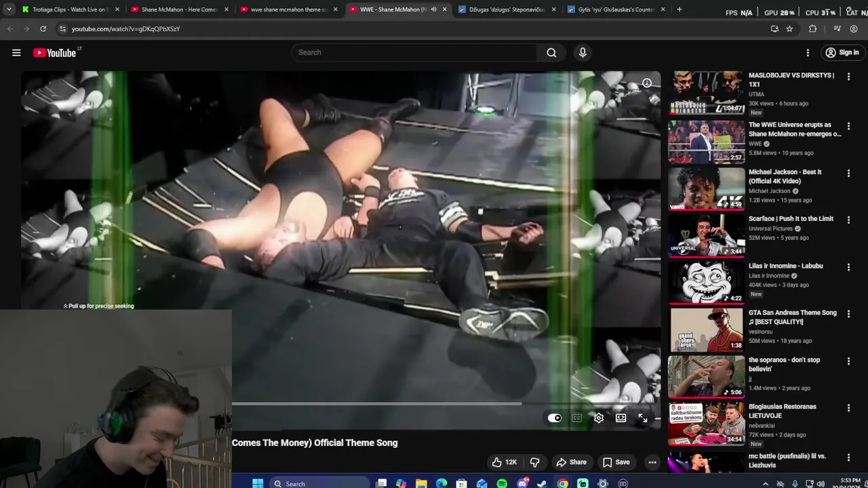The image size is (868, 488).
Task: Switch to Trotiaga Clips tab
Action: coord(71,9)
